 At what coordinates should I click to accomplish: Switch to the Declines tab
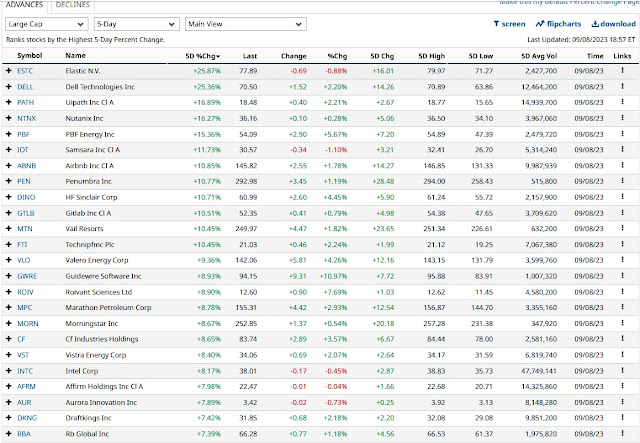[x=73, y=5]
